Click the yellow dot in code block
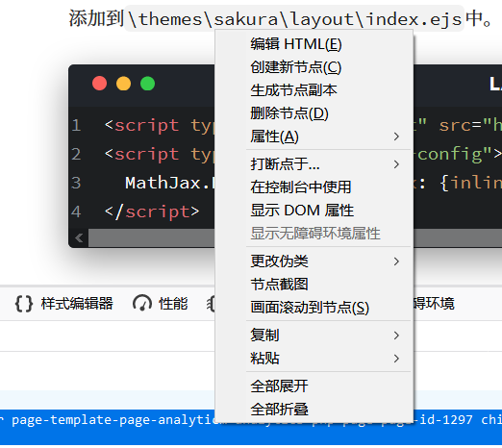The width and height of the screenshot is (502, 448). click(x=123, y=84)
